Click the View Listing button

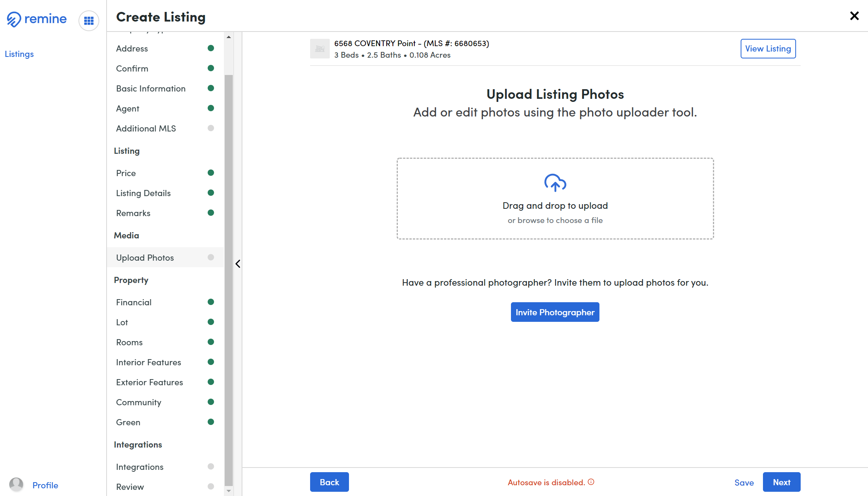pyautogui.click(x=768, y=48)
